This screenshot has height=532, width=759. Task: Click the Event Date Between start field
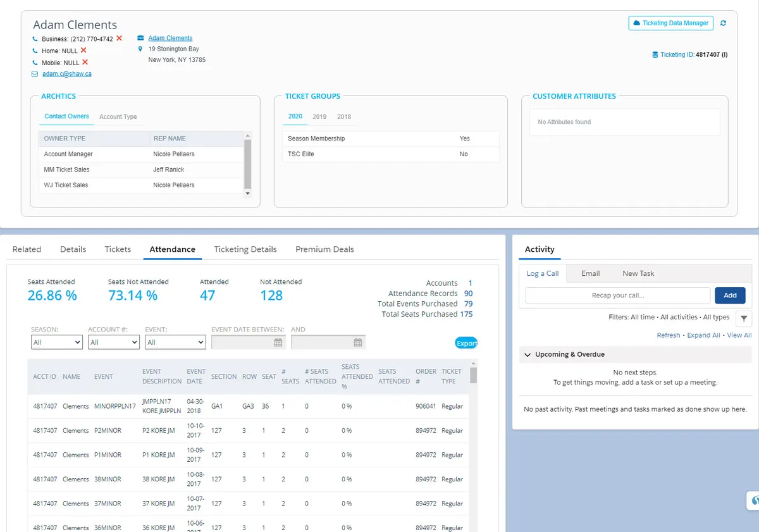(249, 342)
